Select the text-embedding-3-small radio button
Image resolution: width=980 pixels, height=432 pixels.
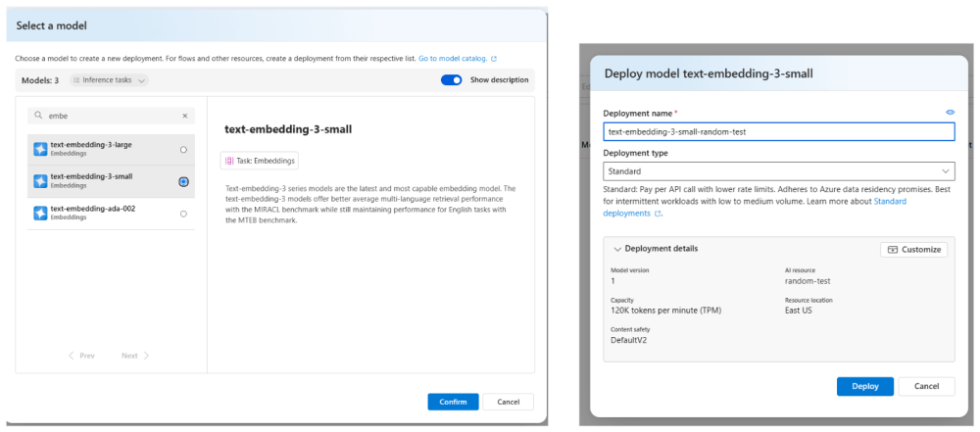[x=183, y=181]
